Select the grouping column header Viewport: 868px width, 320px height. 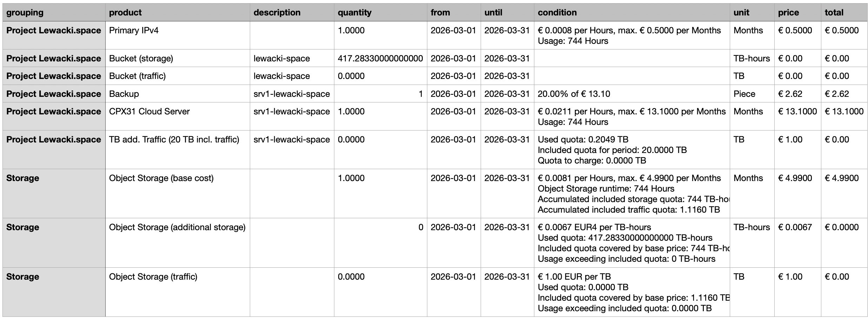54,13
